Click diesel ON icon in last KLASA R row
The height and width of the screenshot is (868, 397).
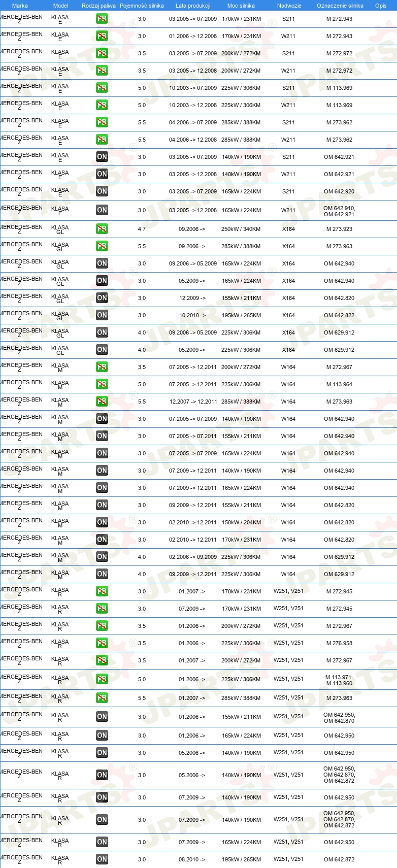pyautogui.click(x=102, y=859)
